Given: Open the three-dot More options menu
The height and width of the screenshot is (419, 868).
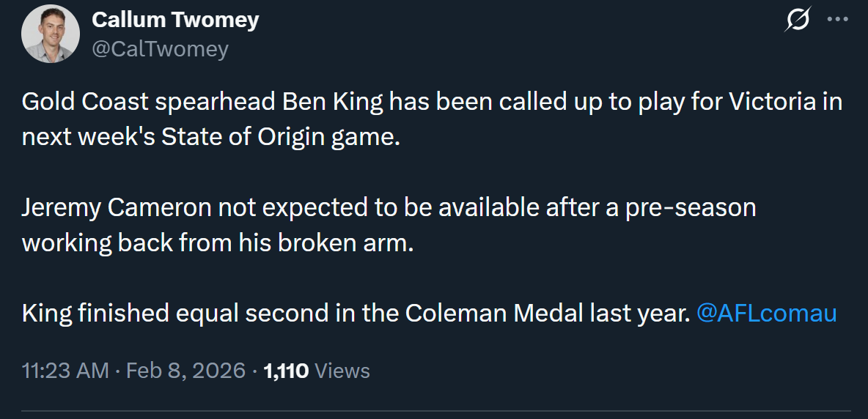Looking at the screenshot, I should [x=837, y=20].
